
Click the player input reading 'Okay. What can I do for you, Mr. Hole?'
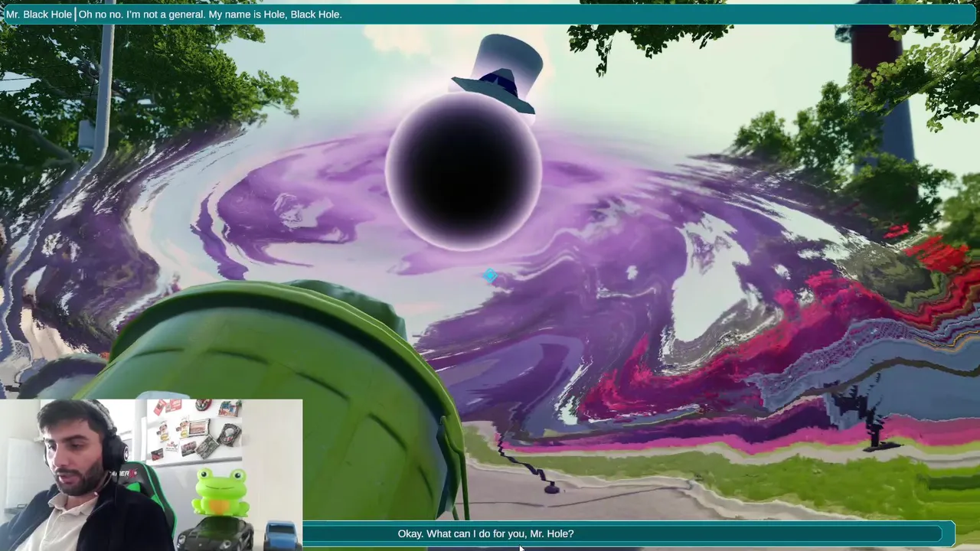(628, 533)
